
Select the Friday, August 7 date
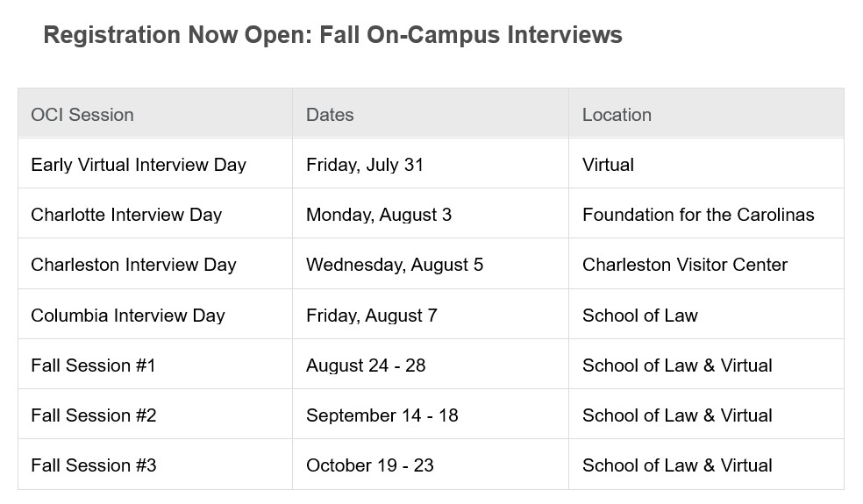(372, 316)
